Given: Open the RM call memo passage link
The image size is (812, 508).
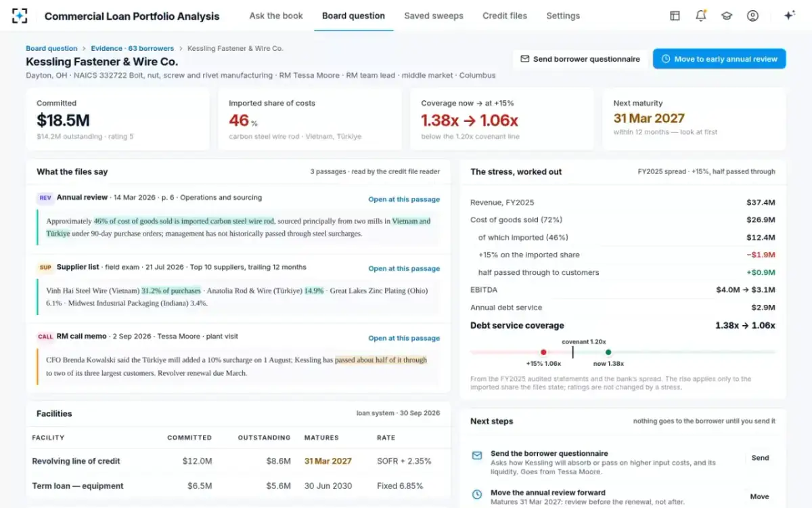Looking at the screenshot, I should [x=404, y=339].
